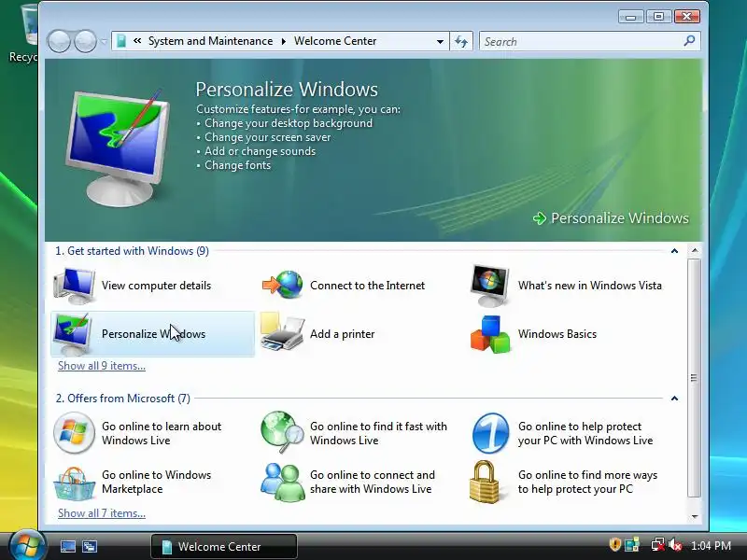
Task: Click Go online to learn about Windows Live
Action: coord(162,433)
